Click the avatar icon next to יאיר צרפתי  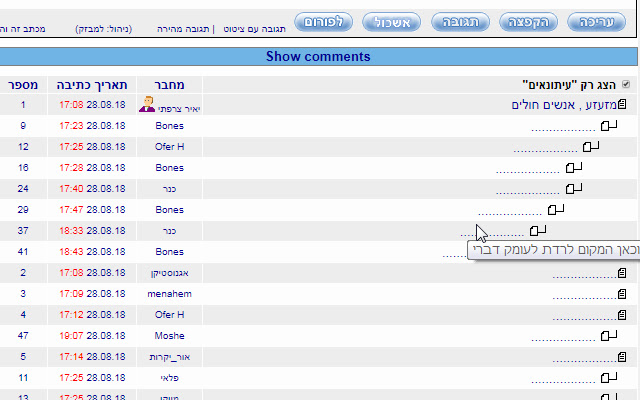click(x=147, y=104)
